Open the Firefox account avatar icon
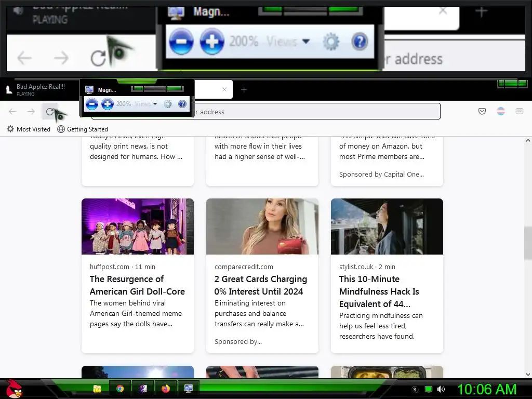 501,111
